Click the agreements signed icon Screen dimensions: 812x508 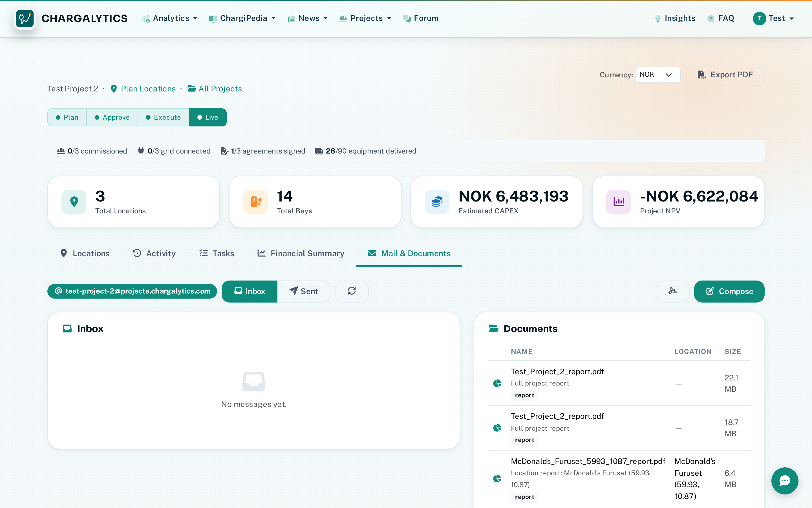[224, 151]
